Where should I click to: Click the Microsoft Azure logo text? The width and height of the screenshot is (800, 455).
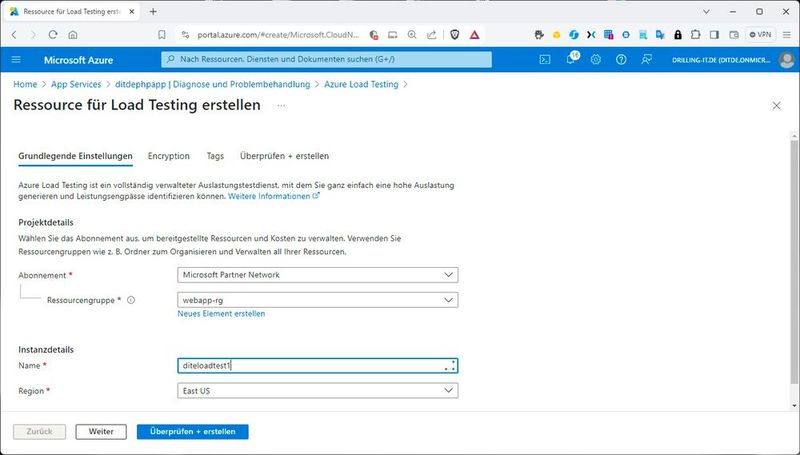coord(78,60)
